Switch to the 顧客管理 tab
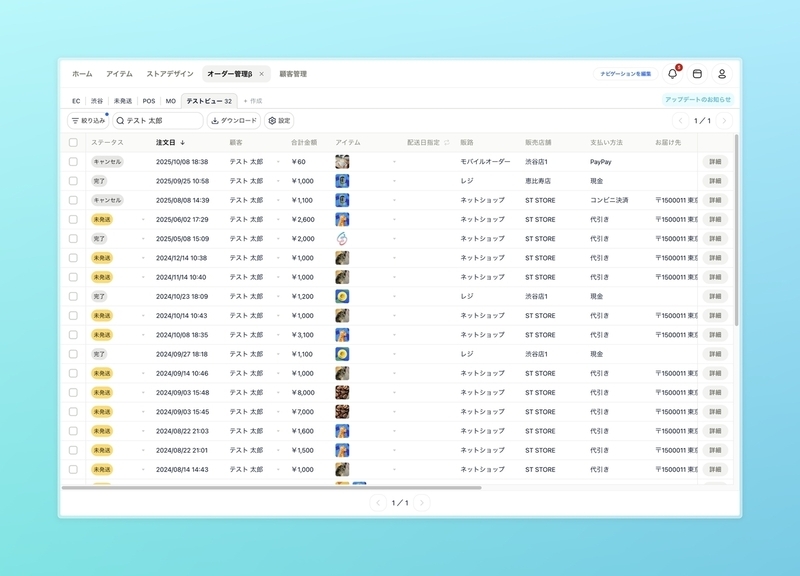The image size is (800, 576). (x=293, y=74)
